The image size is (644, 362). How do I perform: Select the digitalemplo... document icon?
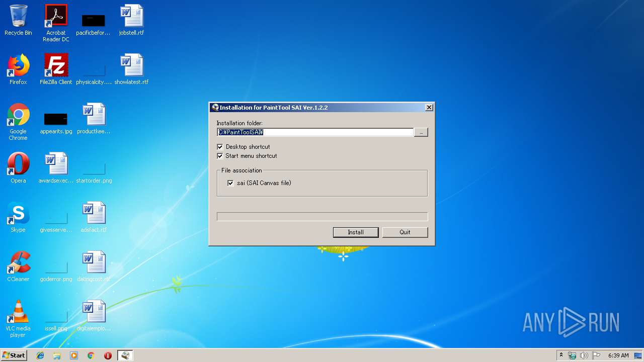pos(94,316)
